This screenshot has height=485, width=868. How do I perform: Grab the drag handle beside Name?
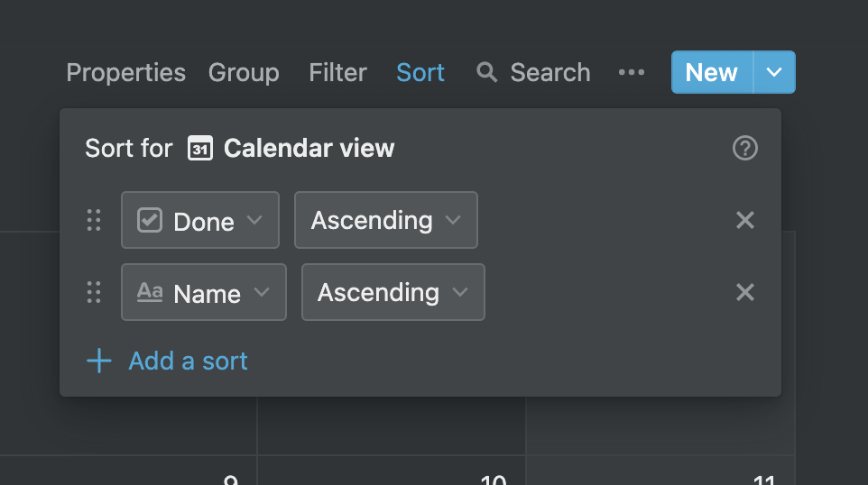coord(94,292)
